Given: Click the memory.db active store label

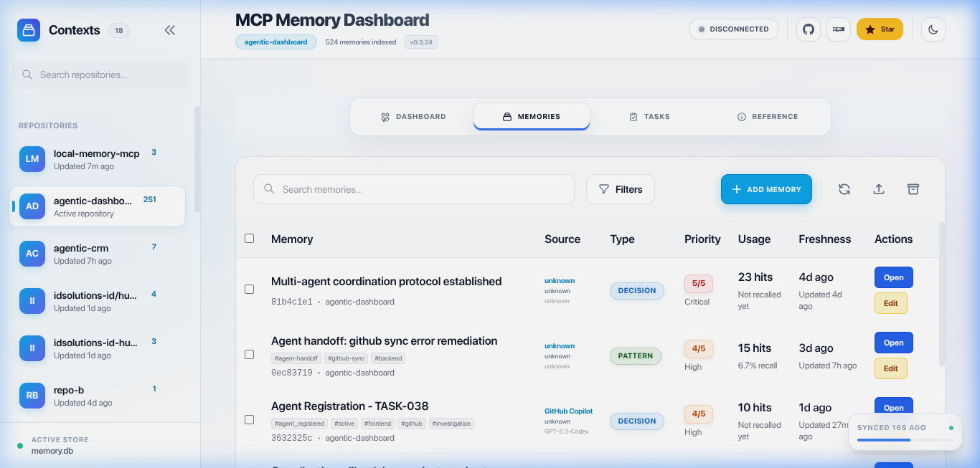Looking at the screenshot, I should coord(52,451).
